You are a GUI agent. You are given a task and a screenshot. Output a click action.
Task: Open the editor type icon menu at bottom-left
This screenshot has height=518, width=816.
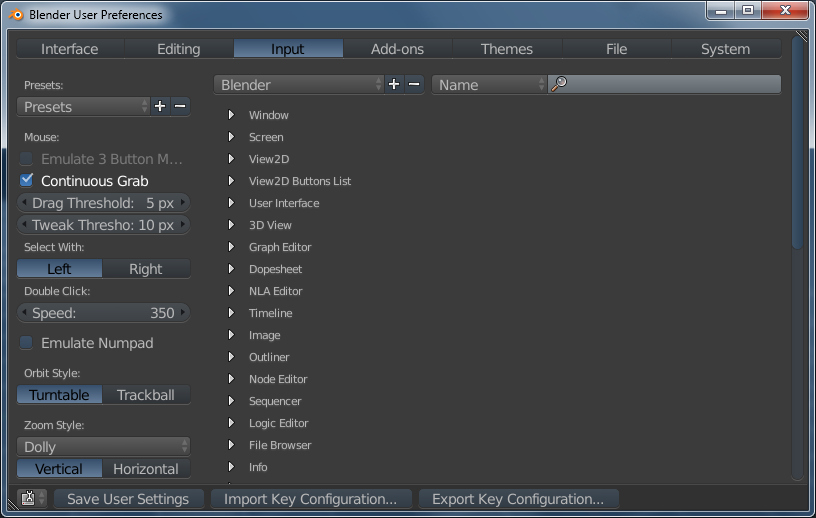pyautogui.click(x=32, y=499)
